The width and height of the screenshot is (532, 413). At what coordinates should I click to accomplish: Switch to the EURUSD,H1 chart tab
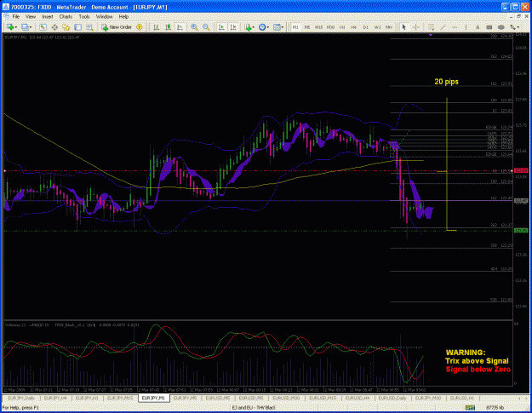[x=462, y=398]
